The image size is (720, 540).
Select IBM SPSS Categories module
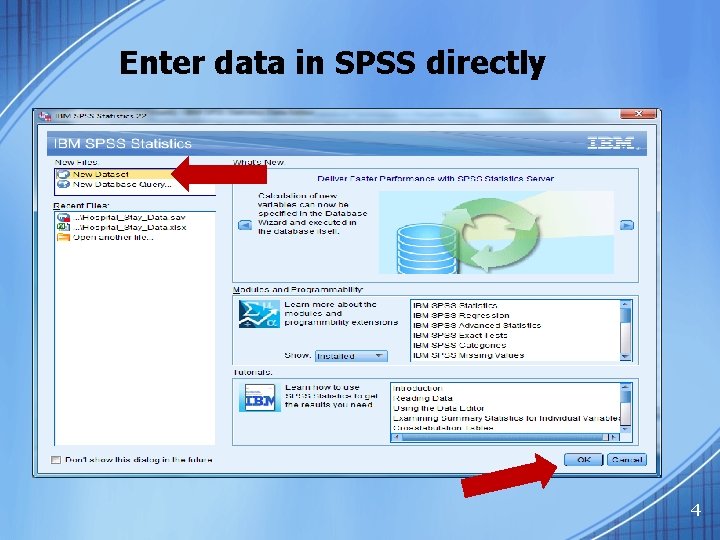(x=459, y=345)
